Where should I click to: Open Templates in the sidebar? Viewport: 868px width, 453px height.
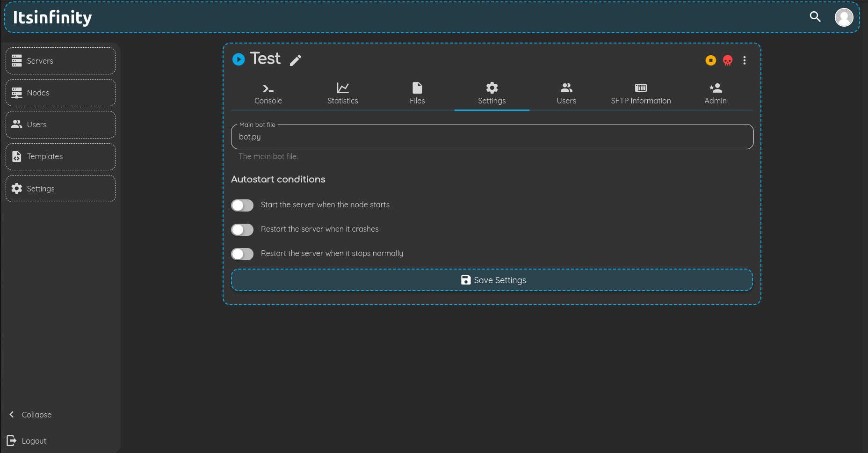pos(61,156)
